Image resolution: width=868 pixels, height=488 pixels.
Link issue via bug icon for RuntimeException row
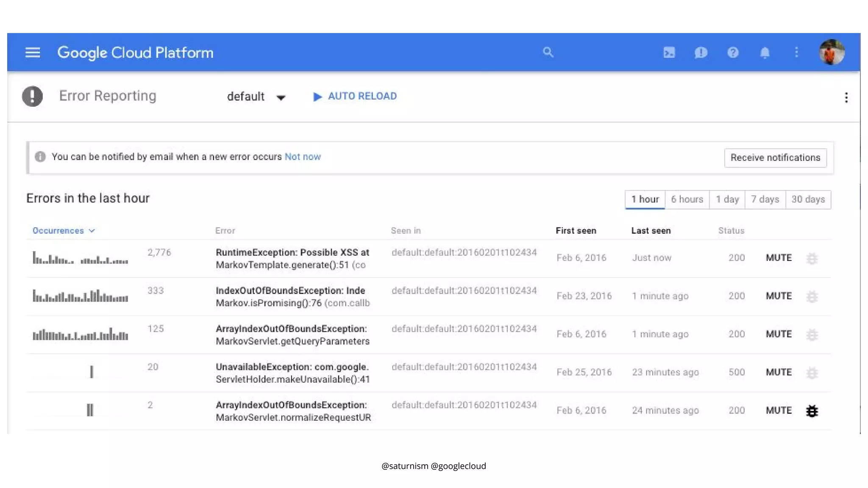tap(812, 258)
